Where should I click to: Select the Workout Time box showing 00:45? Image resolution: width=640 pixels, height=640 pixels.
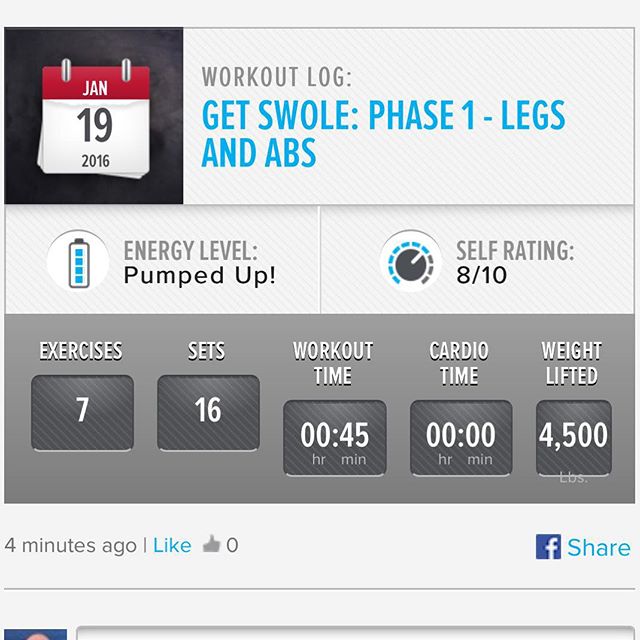click(335, 438)
